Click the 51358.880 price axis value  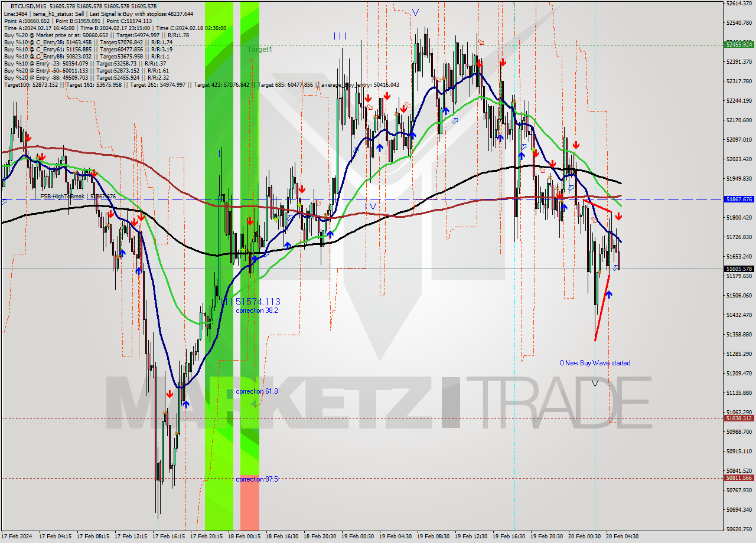(x=739, y=334)
